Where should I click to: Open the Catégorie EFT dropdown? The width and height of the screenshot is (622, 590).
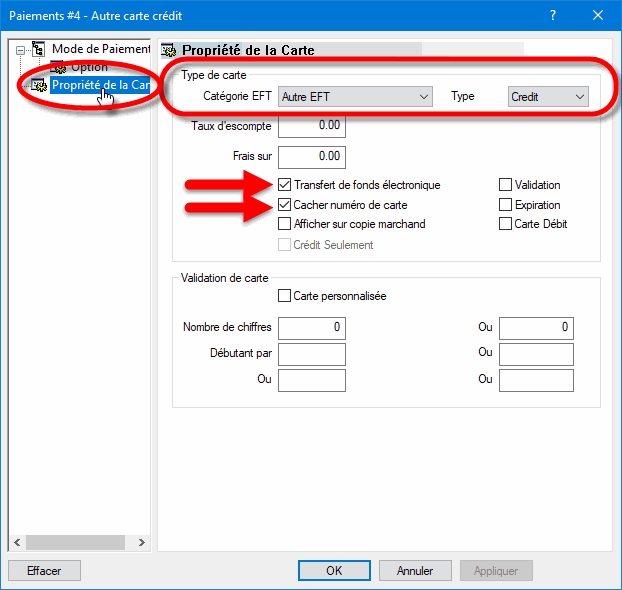pyautogui.click(x=355, y=97)
